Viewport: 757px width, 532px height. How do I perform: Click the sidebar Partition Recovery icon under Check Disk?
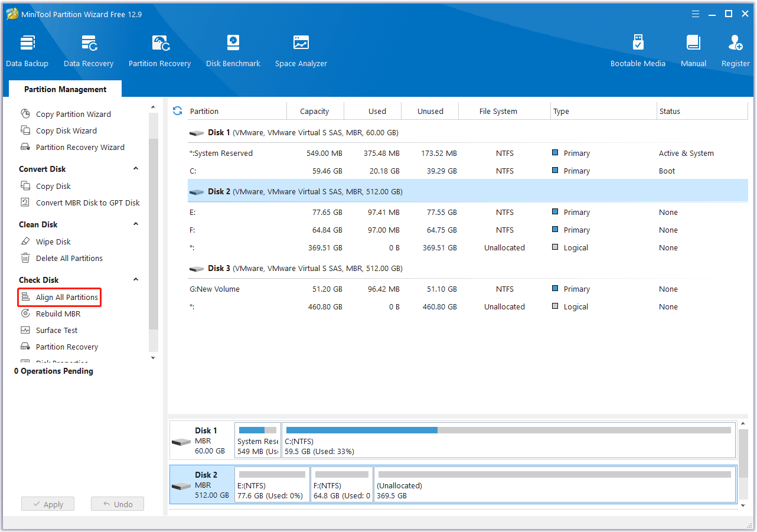pyautogui.click(x=25, y=347)
